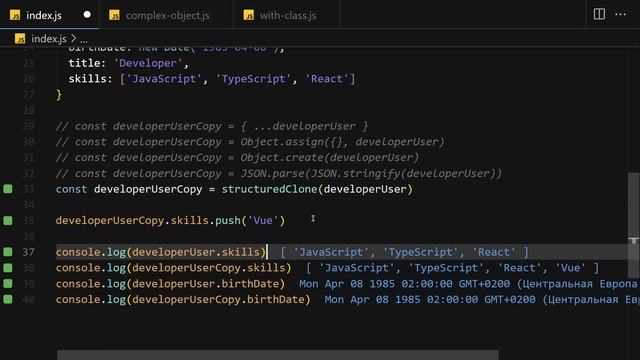Click the green marker on line 40

8,300
